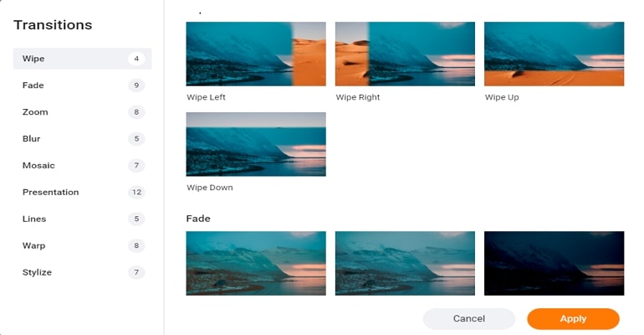Cancel the transitions dialog
This screenshot has width=644, height=335.
pos(468,318)
